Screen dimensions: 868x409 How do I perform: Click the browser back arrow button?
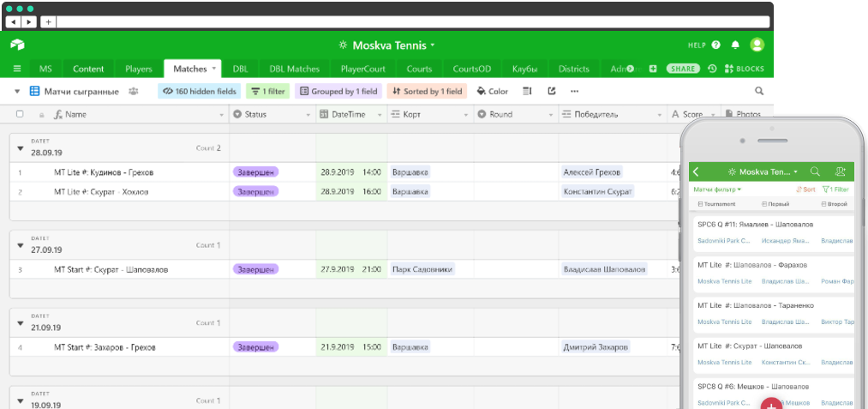coord(13,22)
